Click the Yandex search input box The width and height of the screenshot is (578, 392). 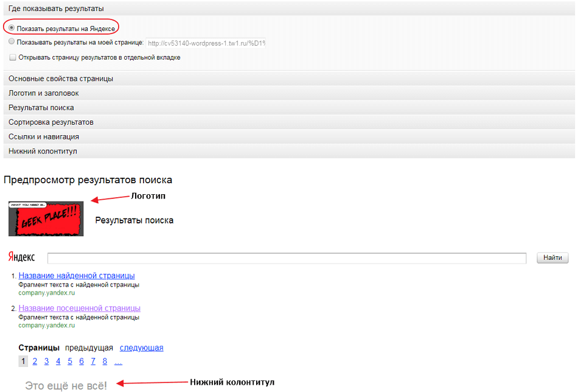287,258
